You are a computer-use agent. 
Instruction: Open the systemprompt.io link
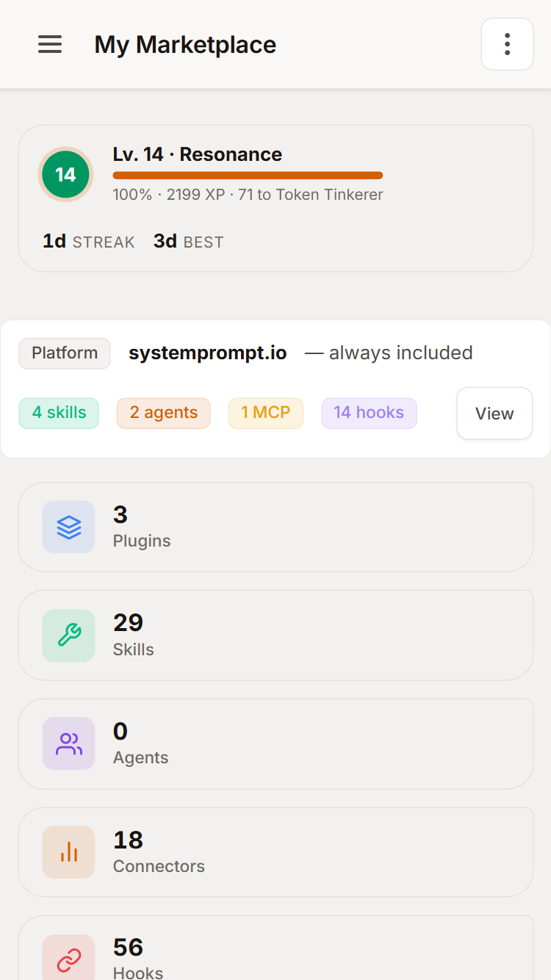point(208,353)
